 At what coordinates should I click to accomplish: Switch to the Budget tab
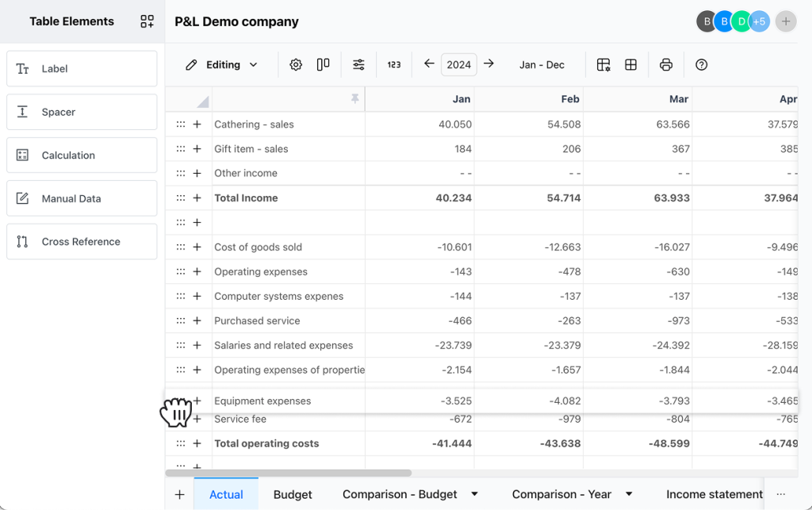tap(293, 494)
